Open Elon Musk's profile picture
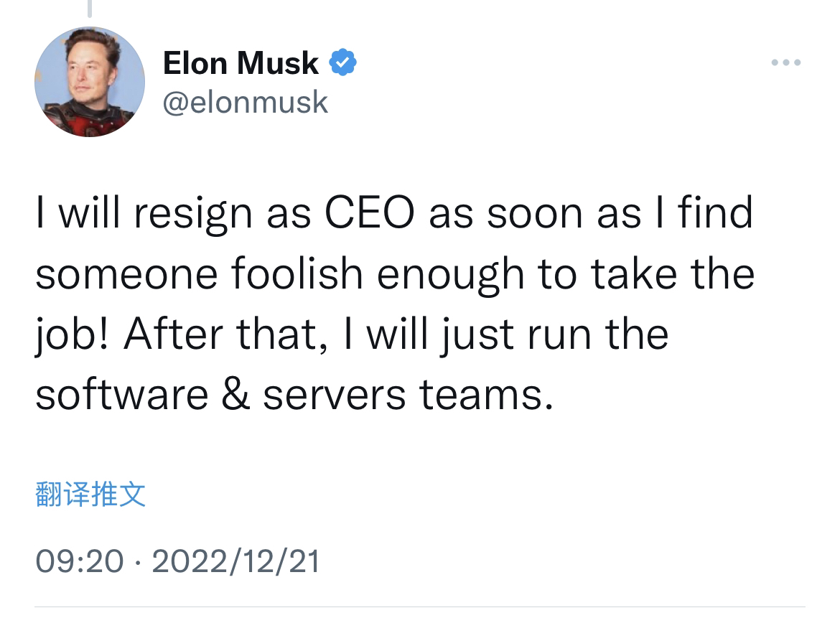This screenshot has height=618, width=840. click(90, 81)
